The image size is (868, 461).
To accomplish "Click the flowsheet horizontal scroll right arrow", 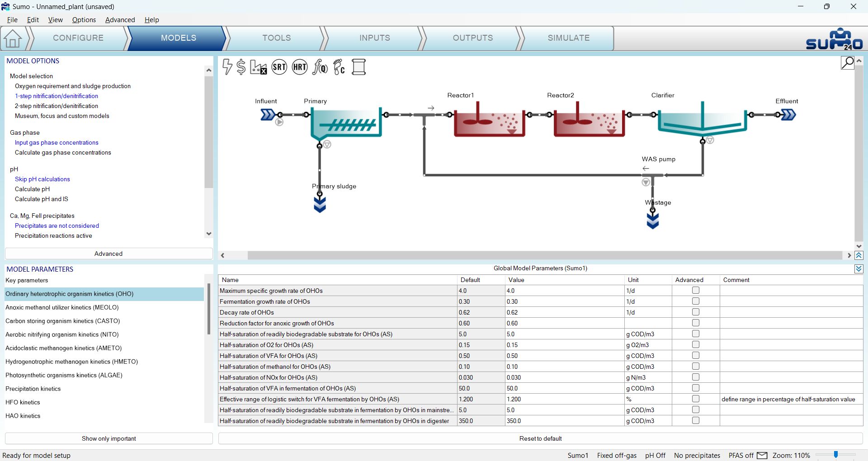I will (849, 256).
